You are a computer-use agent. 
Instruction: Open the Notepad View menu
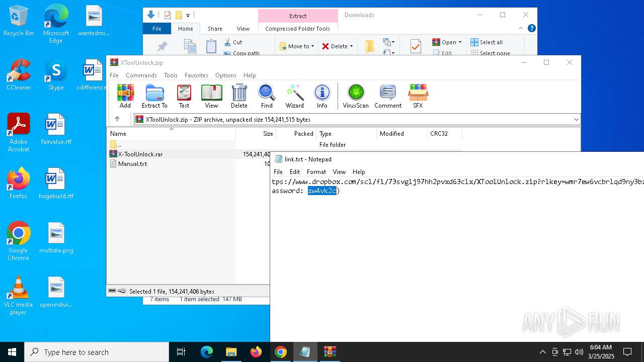[x=340, y=172]
